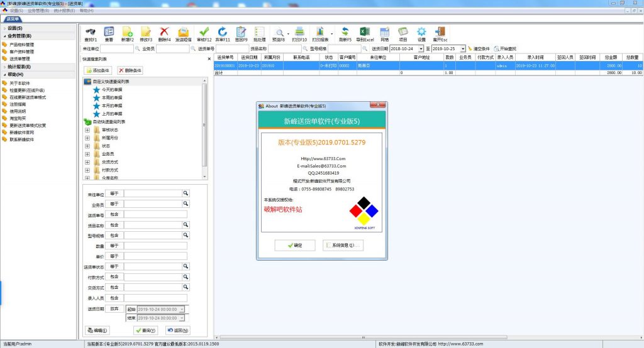
Task: Click the 送货日期 放弃 toggle button
Action: coord(114,308)
